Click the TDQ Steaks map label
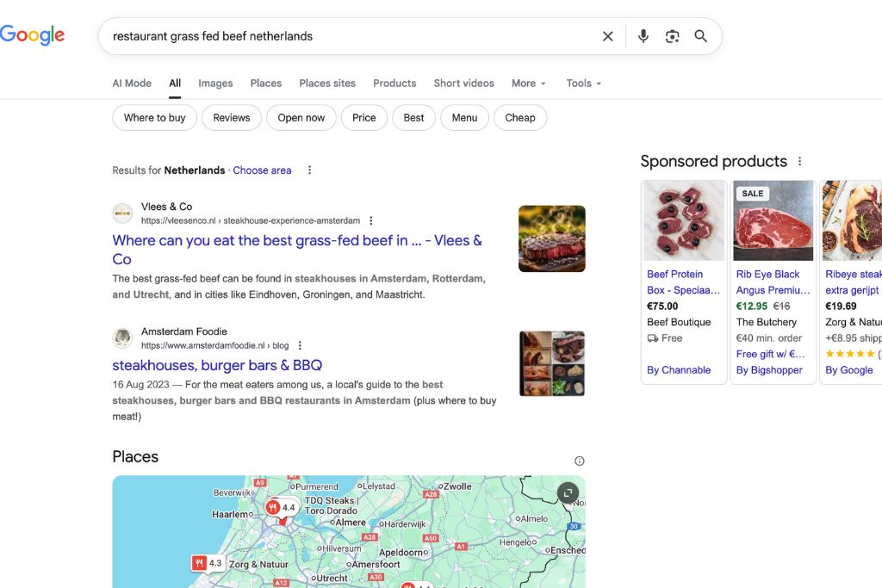Viewport: 882px width, 588px height. tap(330, 500)
